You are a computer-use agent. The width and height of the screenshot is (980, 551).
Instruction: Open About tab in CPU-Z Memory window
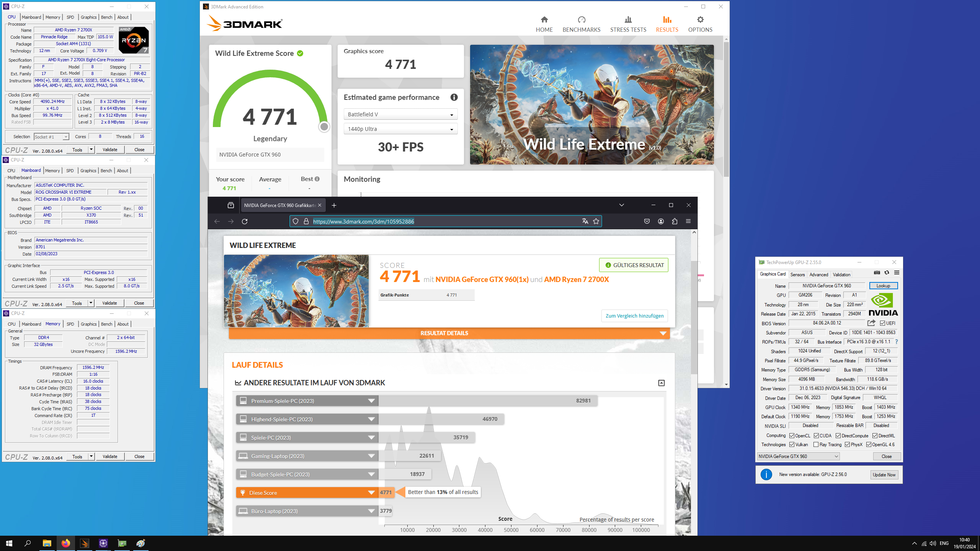[x=122, y=324]
